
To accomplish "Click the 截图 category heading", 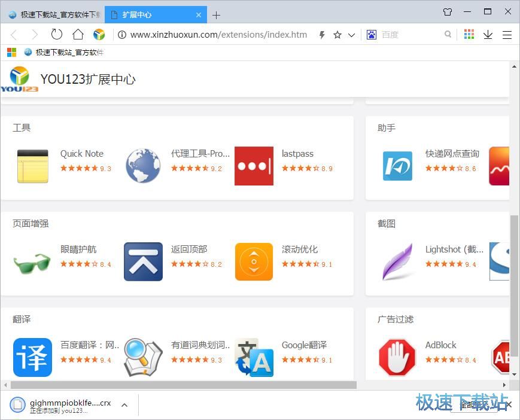I will pos(387,223).
